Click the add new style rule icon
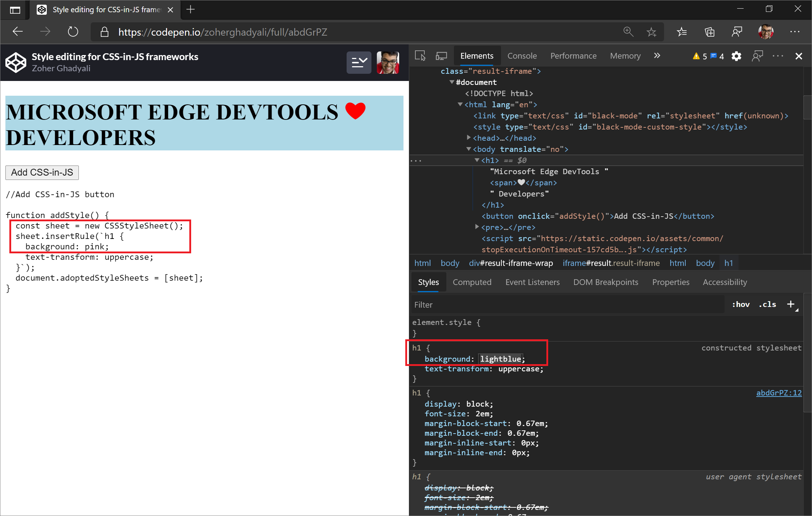Screen dimensions: 812x516 [x=792, y=304]
